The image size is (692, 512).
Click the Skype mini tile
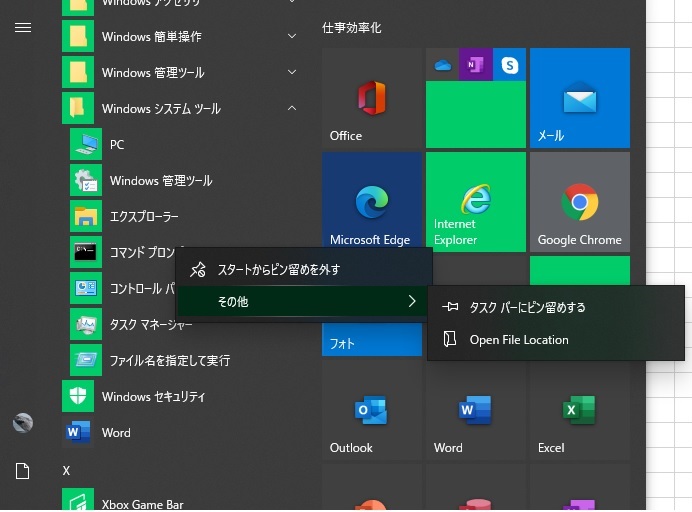click(x=509, y=64)
